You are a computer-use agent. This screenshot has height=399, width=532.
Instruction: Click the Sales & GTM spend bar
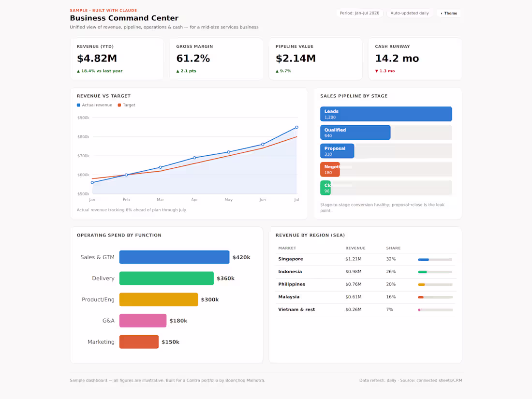pyautogui.click(x=175, y=257)
